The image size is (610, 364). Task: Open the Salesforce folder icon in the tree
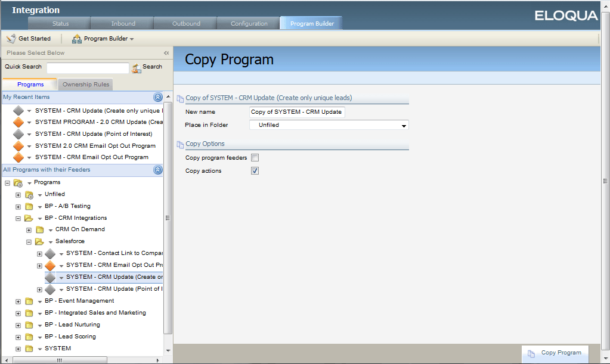(x=39, y=241)
